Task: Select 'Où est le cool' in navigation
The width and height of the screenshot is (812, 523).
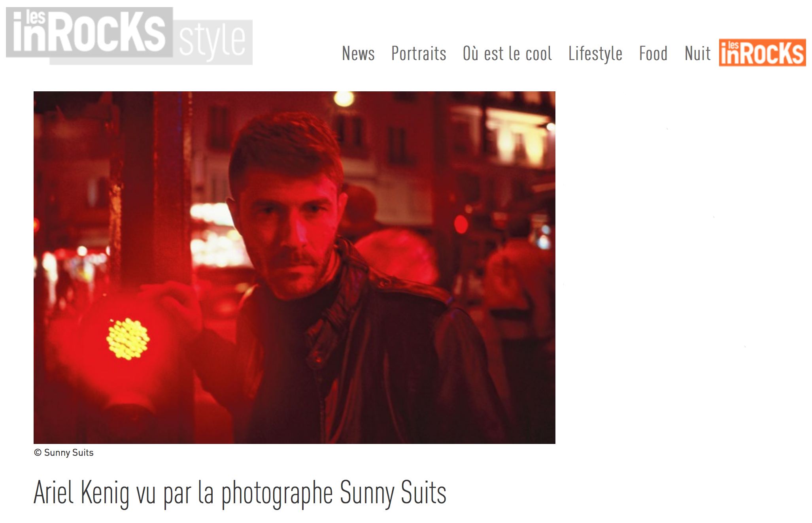Action: coord(507,53)
